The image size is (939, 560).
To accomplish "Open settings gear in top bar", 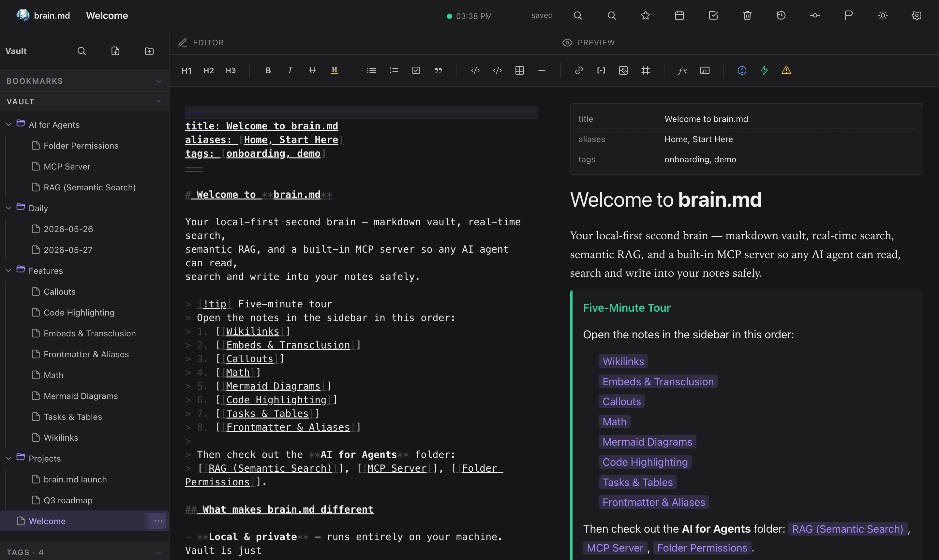I will pos(917,15).
